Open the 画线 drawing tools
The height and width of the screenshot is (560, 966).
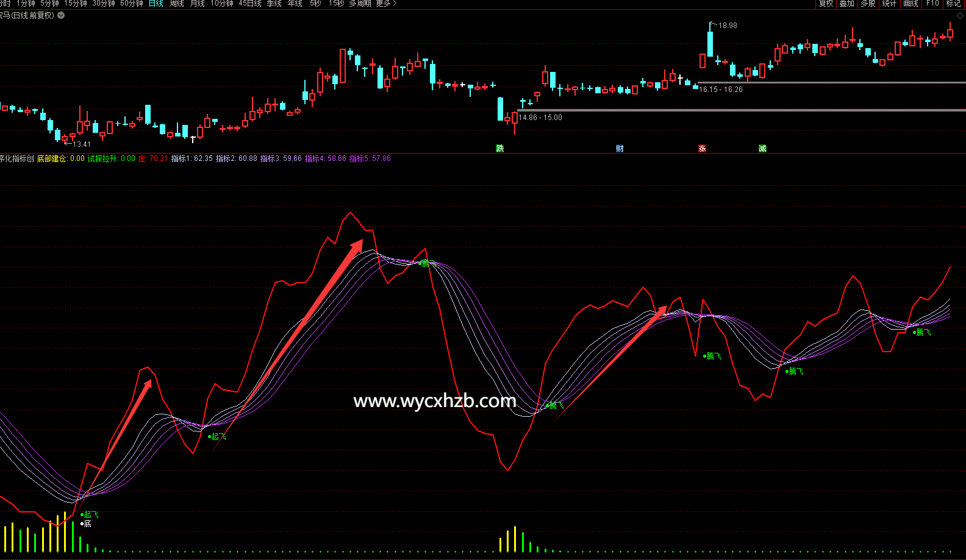click(911, 4)
